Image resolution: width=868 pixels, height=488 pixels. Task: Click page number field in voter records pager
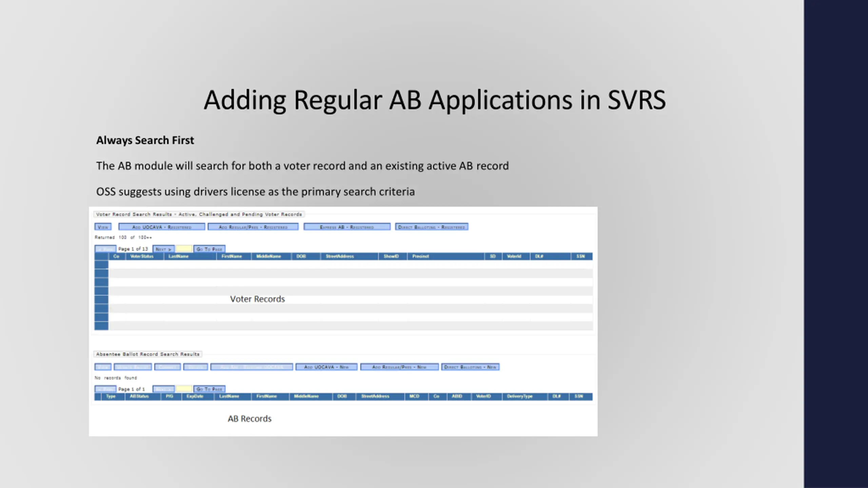(184, 249)
